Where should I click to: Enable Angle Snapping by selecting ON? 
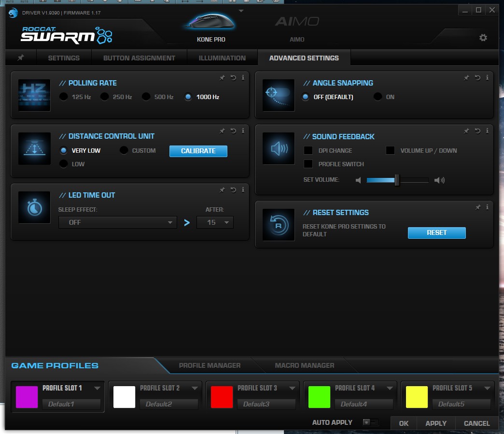click(378, 97)
